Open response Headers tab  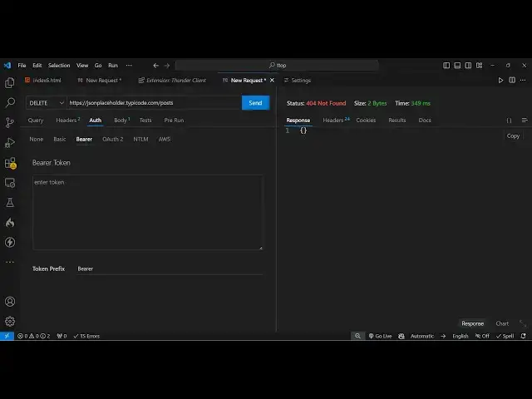(x=336, y=120)
